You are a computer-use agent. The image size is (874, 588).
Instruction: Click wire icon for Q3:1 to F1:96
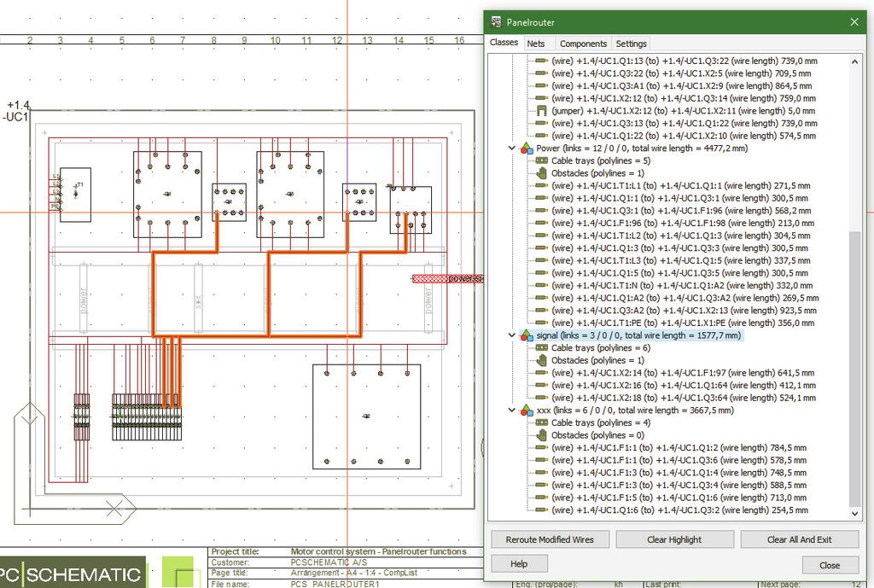(x=541, y=211)
